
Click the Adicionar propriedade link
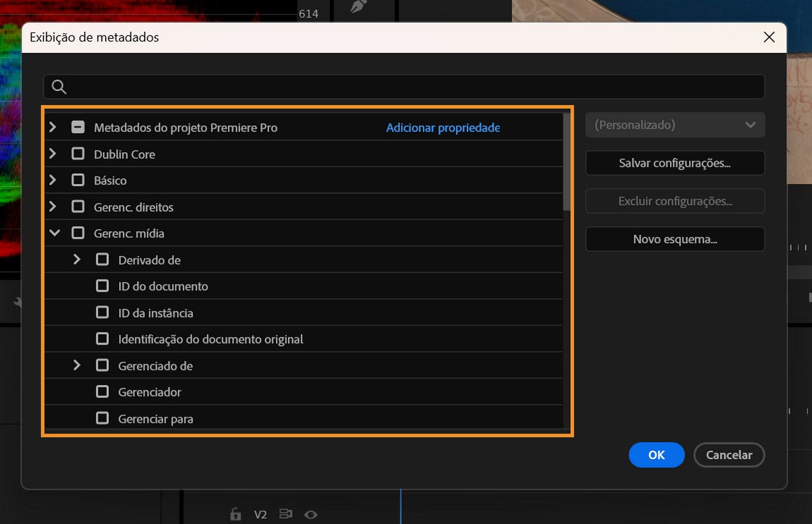tap(443, 127)
